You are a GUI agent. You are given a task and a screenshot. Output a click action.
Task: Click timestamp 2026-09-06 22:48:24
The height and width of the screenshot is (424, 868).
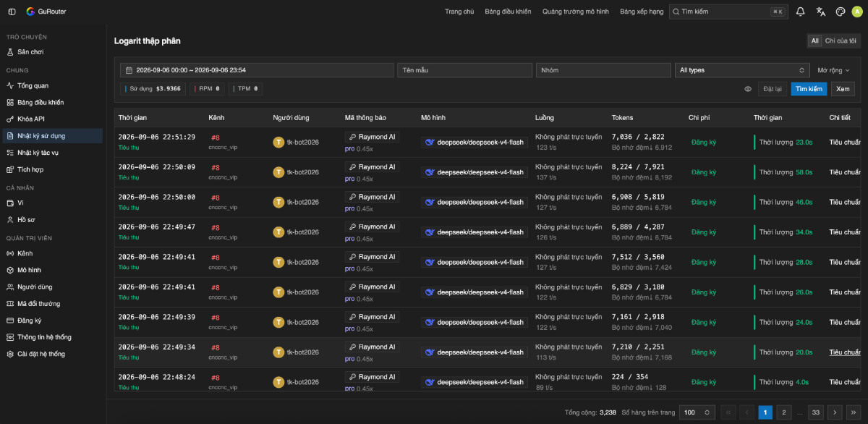pos(156,377)
